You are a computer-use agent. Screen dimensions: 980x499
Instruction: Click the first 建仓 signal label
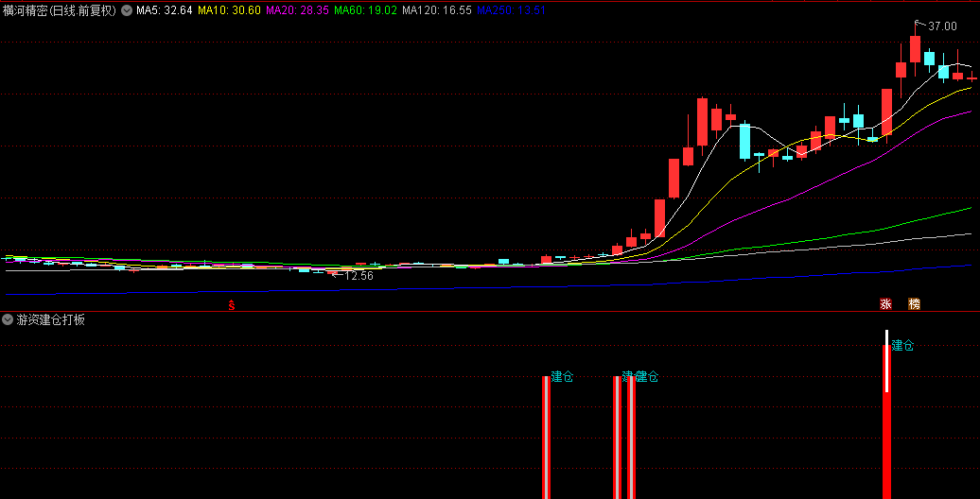[562, 376]
